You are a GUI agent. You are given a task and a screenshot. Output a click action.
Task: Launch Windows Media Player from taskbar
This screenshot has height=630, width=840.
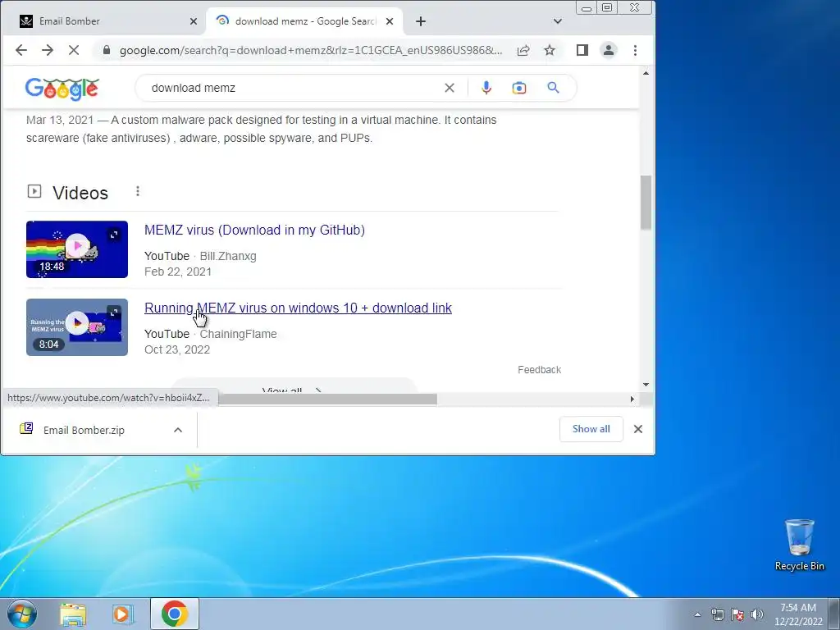point(123,614)
